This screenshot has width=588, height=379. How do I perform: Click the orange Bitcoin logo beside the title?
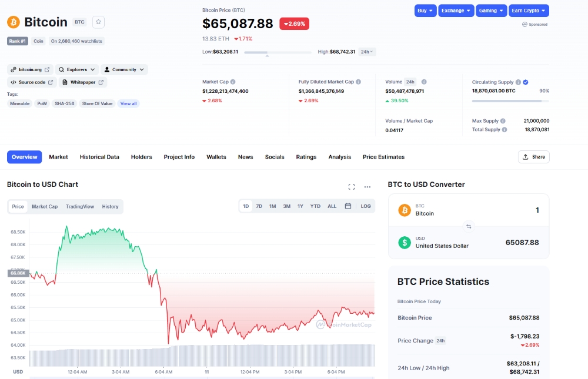[x=14, y=22]
